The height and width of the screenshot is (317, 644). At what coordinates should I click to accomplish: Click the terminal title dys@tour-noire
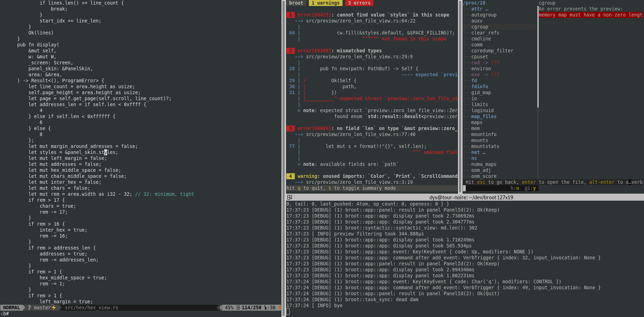tap(471, 198)
